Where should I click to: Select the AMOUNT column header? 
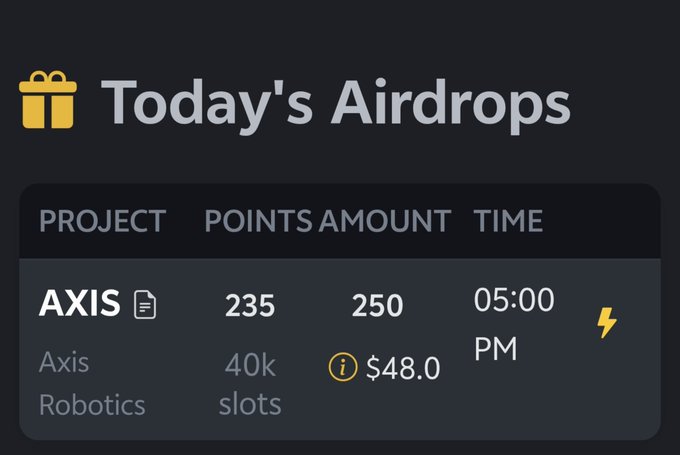pos(385,221)
